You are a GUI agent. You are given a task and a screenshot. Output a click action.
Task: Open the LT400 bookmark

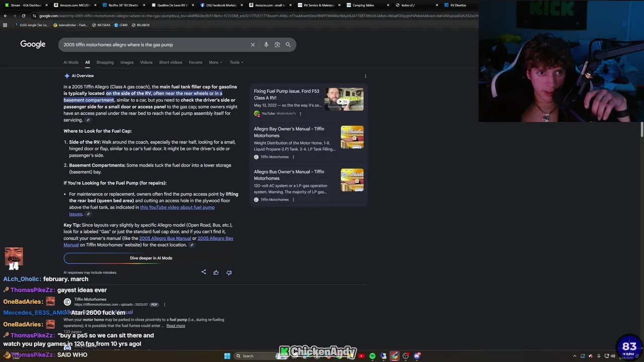tap(121, 25)
